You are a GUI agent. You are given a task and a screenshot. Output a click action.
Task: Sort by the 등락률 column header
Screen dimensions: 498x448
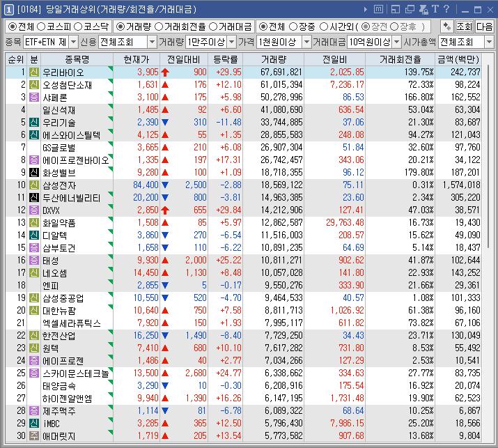pos(225,59)
